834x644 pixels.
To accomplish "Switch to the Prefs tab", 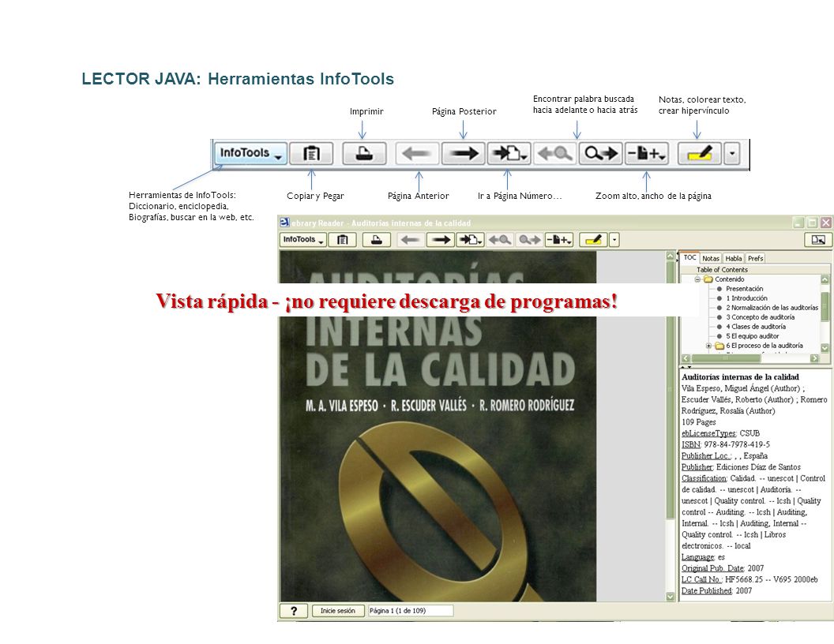I will [x=755, y=258].
